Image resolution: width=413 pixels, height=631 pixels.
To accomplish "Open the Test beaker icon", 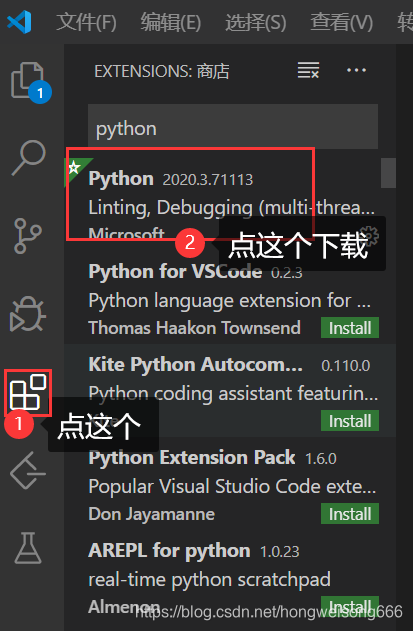I will [28, 548].
